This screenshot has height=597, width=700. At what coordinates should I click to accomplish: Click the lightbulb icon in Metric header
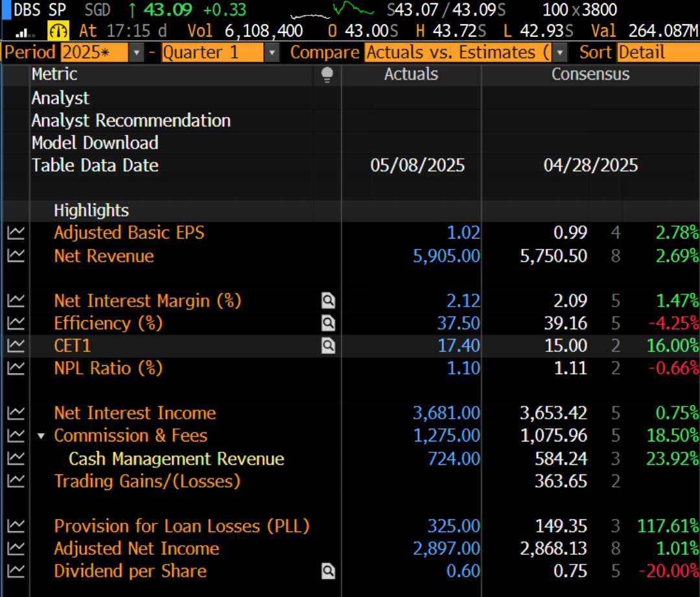pyautogui.click(x=327, y=75)
